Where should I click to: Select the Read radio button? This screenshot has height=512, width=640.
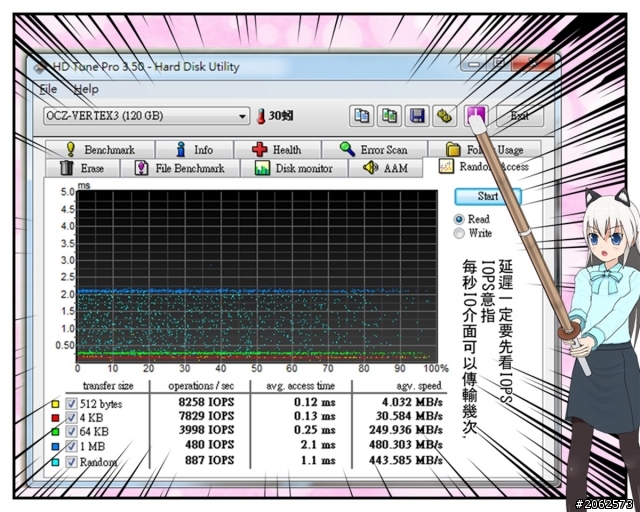click(x=459, y=219)
